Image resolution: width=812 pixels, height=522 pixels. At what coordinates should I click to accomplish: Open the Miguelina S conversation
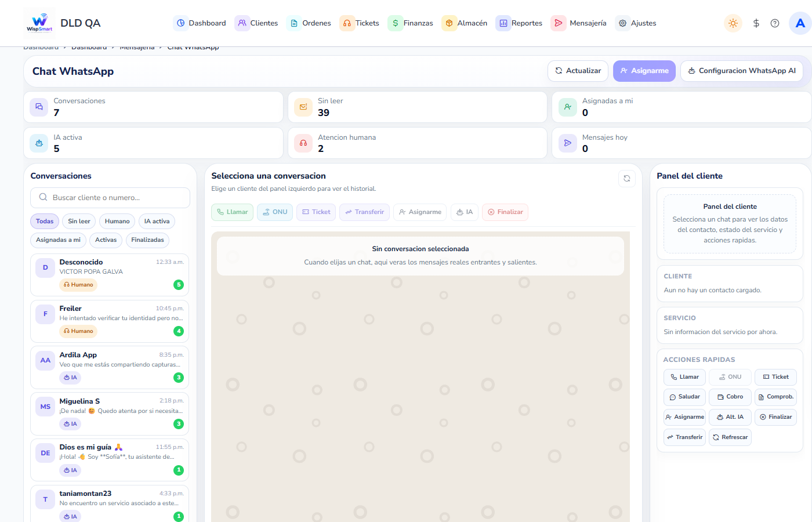click(110, 414)
